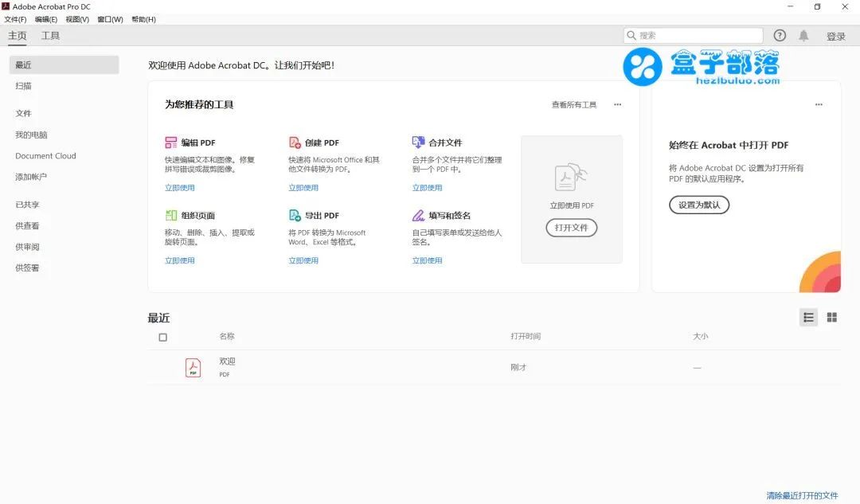Image resolution: width=860 pixels, height=504 pixels.
Task: Click the notification bell icon
Action: pos(803,35)
